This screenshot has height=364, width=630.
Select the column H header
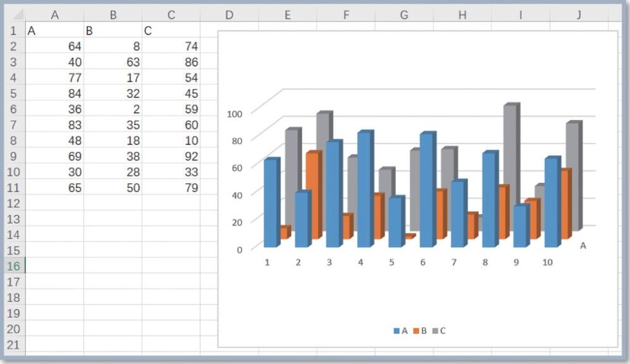[x=462, y=15]
